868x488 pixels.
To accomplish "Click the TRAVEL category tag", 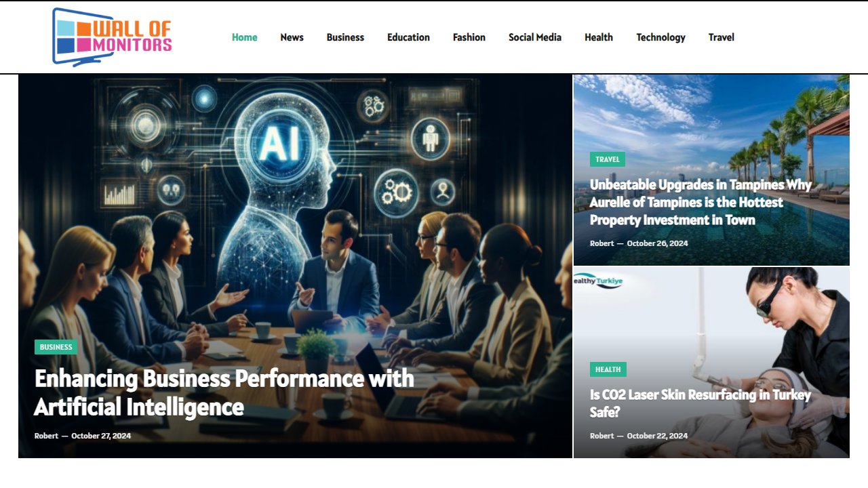I will (x=608, y=159).
